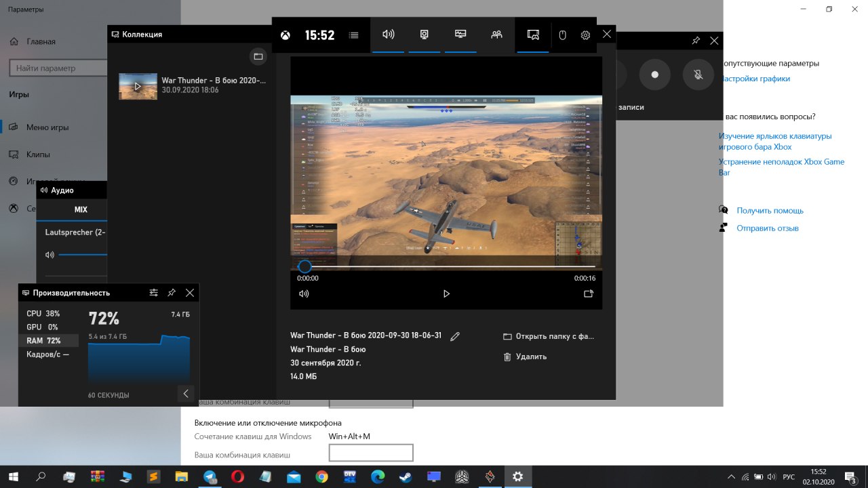Toggle mouse click-through icon in Game Bar
Image resolution: width=868 pixels, height=488 pixels.
562,35
